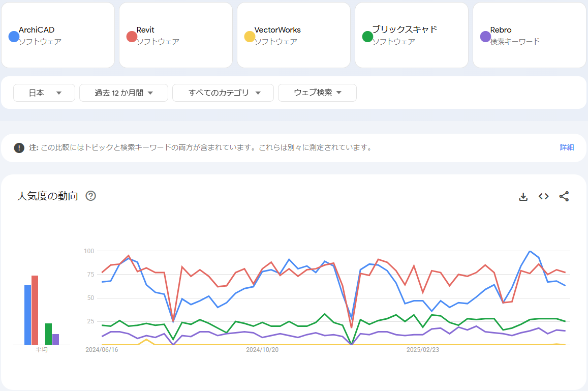Edit the Rebro search keyword card
This screenshot has width=588, height=391.
pyautogui.click(x=529, y=35)
